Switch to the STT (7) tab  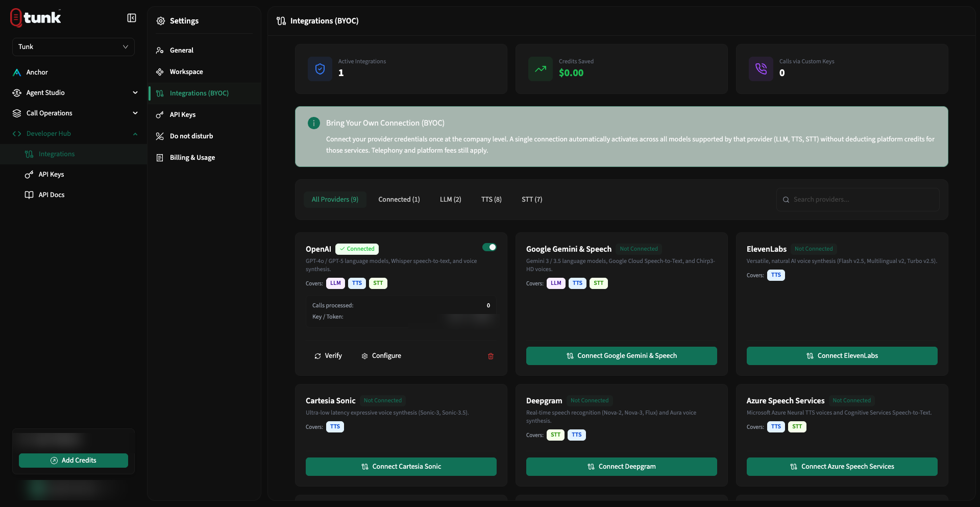pos(532,200)
